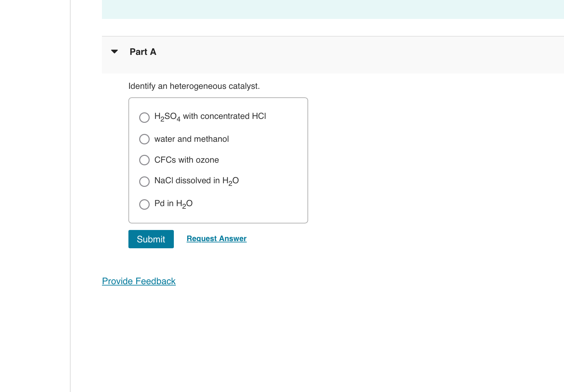Click the downward triangle beside Part A

coord(114,51)
